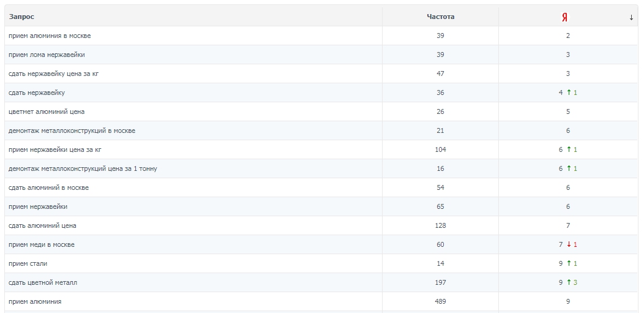644x313 pixels.
Task: Click frequency value 489
Action: tap(440, 301)
